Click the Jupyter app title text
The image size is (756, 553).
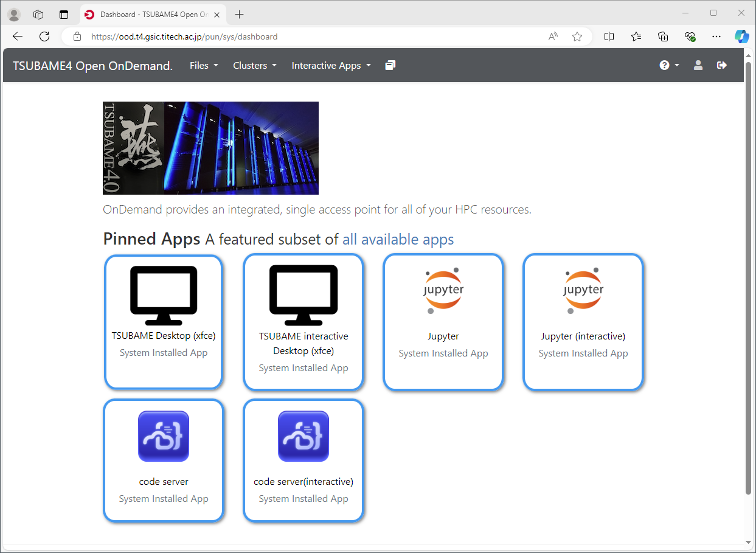pos(443,336)
